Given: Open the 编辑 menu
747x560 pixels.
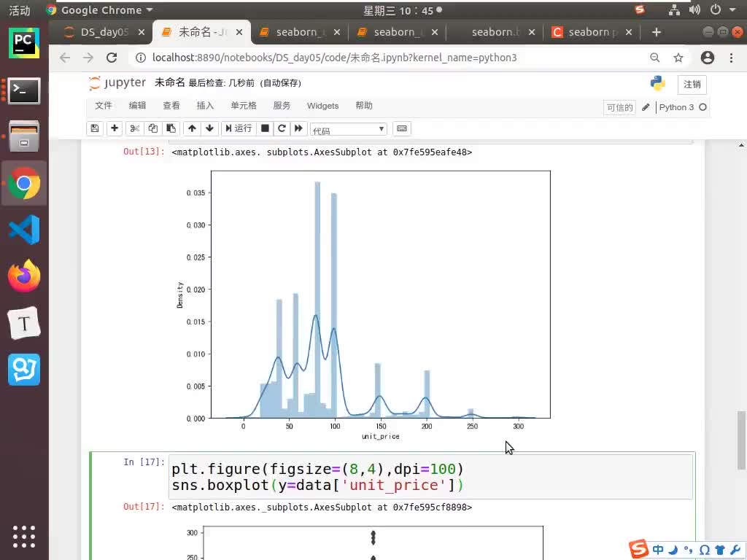Looking at the screenshot, I should click(137, 106).
